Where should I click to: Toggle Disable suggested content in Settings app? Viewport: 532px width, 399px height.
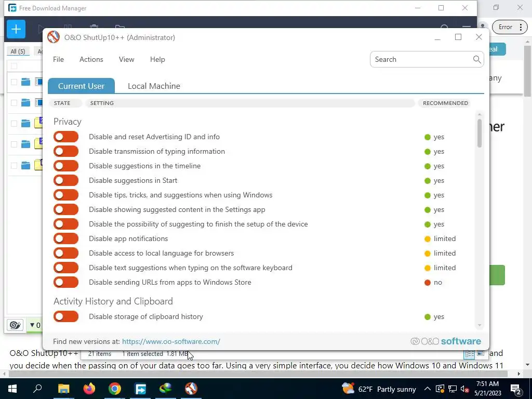[x=66, y=209]
